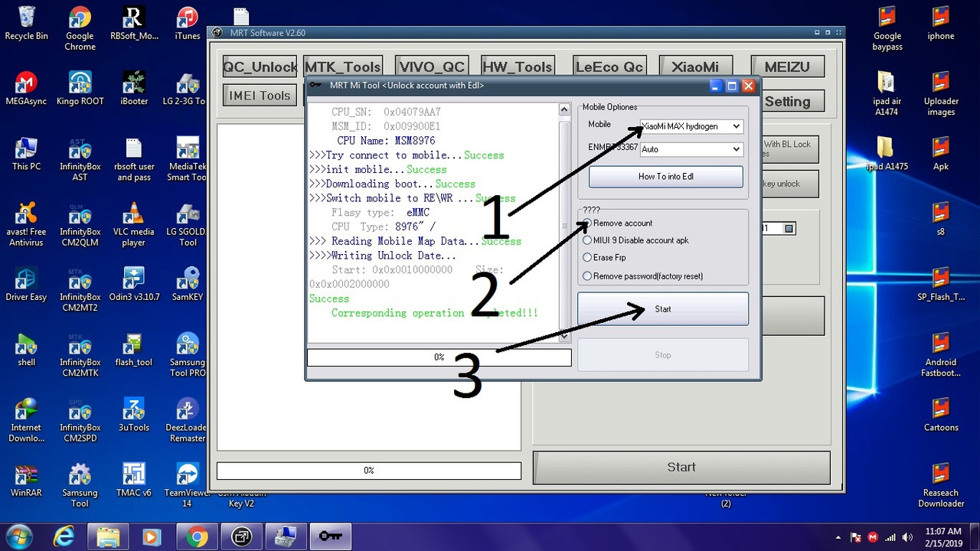Open the Recycle Bin desktop icon
Screen dimensions: 980x551
click(x=27, y=23)
